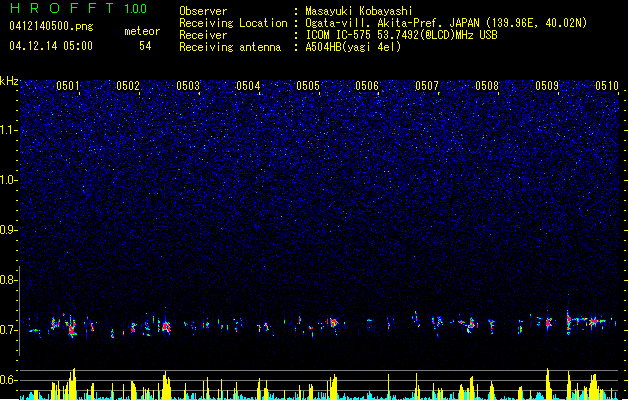Click the date stamp 04.12.14 05:00

coord(51,46)
